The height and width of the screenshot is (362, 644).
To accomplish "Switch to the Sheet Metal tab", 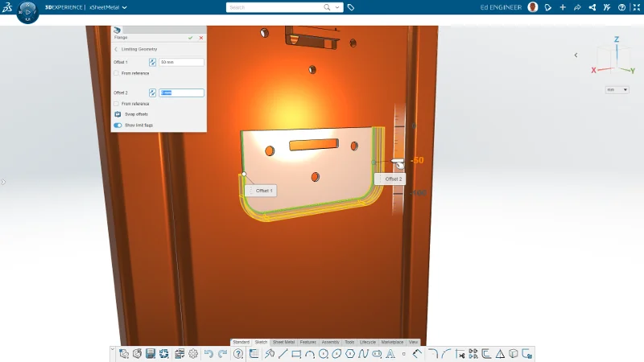I will [283, 342].
